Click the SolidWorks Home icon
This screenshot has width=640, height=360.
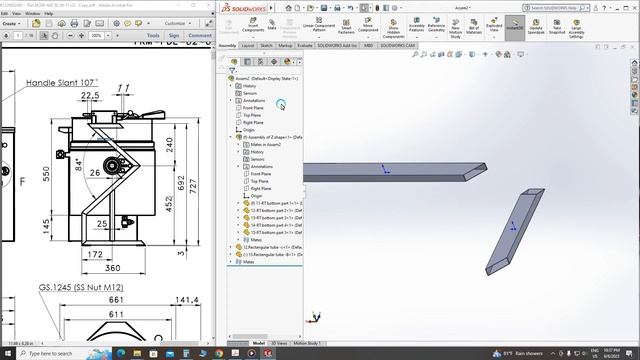(289, 8)
